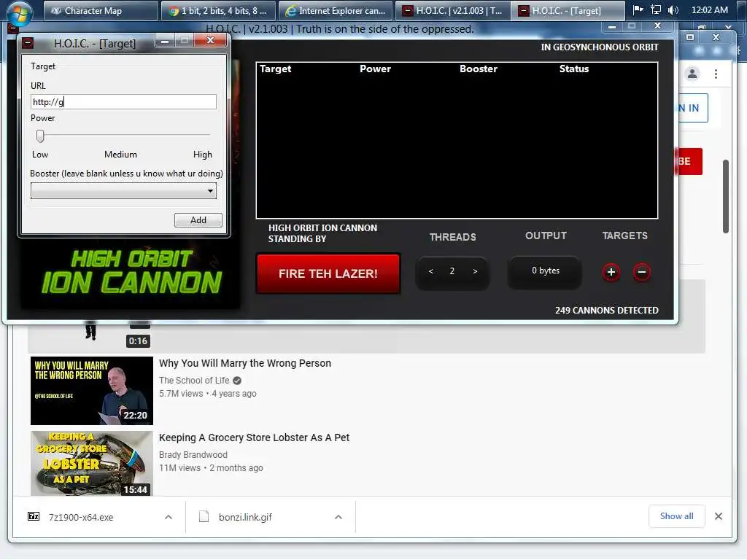Click the URL input field
Viewport: 747px width, 560px height.
pos(123,101)
